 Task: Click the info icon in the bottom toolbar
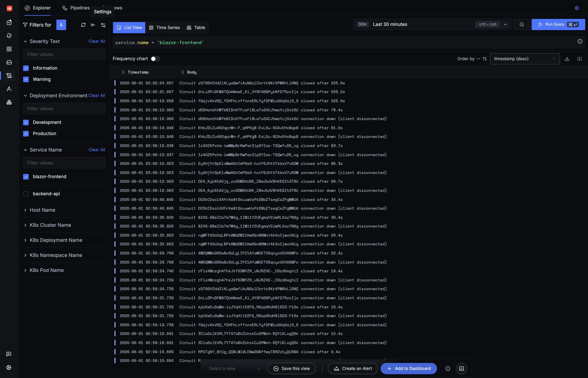point(448,368)
